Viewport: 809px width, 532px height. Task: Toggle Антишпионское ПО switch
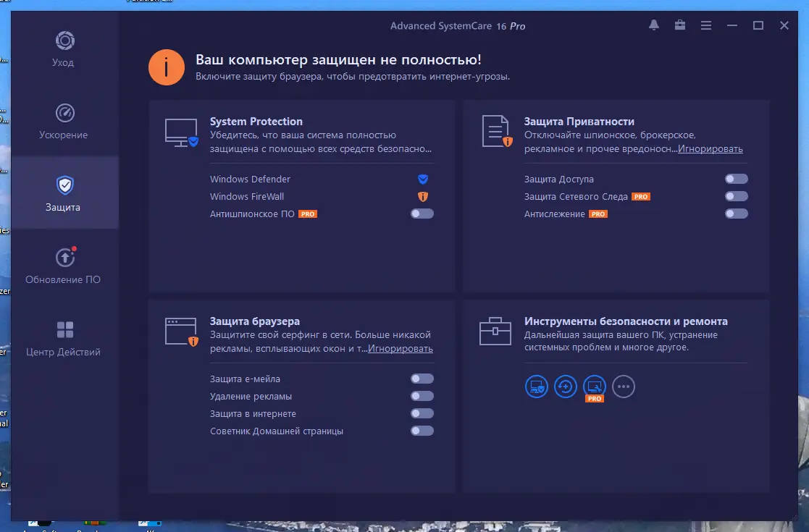pyautogui.click(x=422, y=214)
